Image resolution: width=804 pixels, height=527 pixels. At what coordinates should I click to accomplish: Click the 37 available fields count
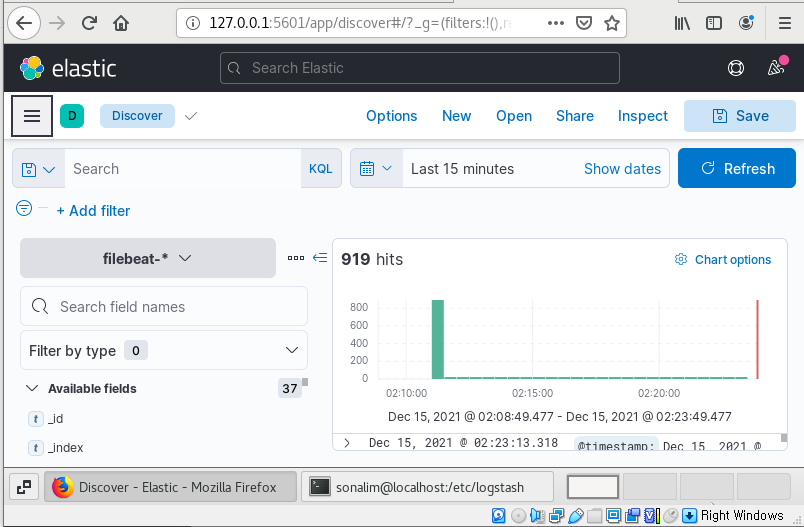(x=290, y=389)
